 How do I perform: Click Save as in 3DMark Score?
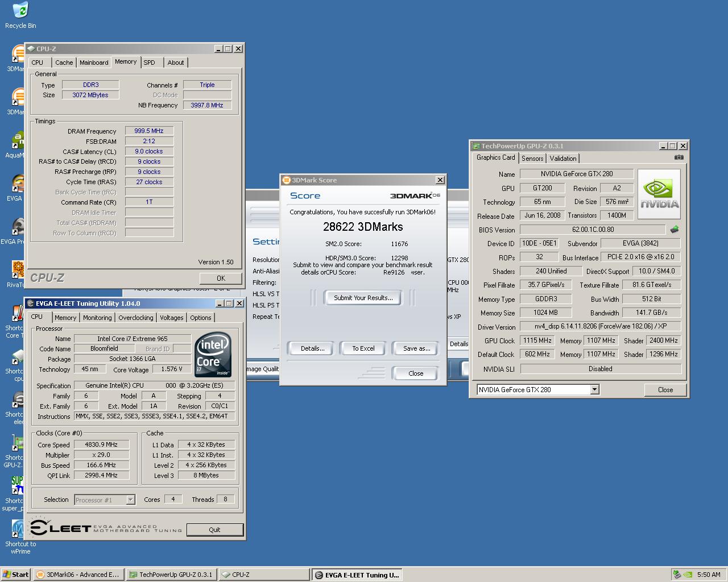pyautogui.click(x=416, y=348)
